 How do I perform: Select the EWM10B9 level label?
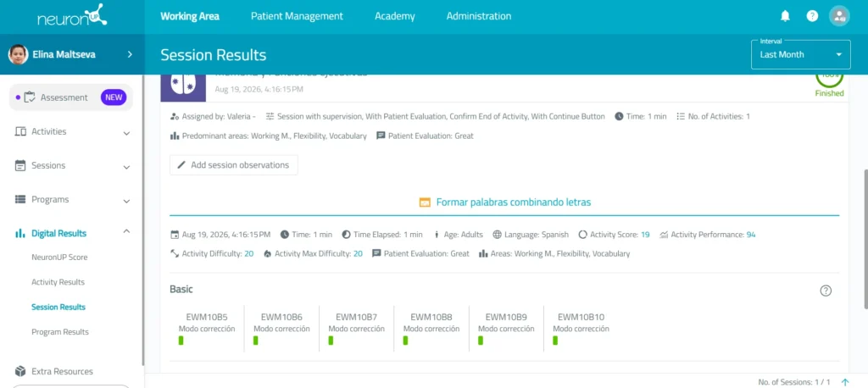click(506, 317)
